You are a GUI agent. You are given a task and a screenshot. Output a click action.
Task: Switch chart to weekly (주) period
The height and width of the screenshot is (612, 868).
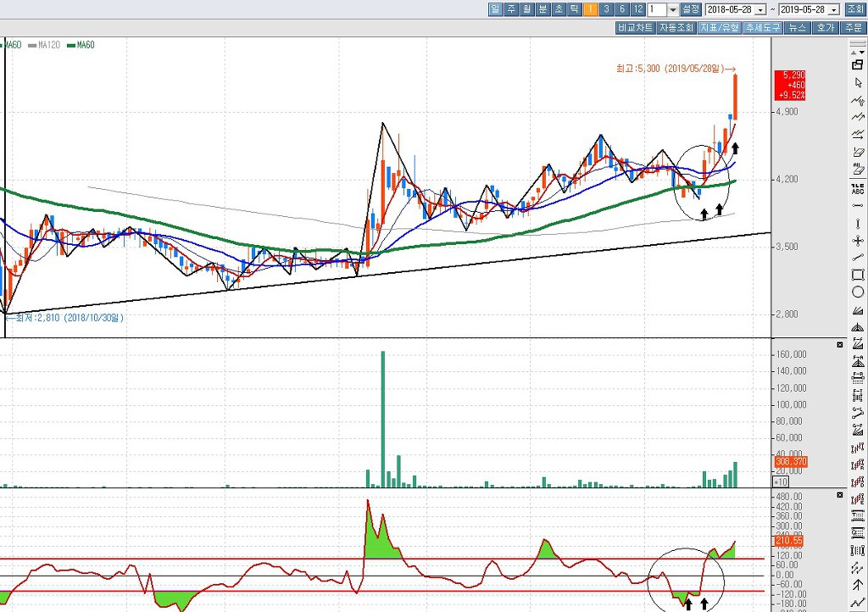[511, 9]
